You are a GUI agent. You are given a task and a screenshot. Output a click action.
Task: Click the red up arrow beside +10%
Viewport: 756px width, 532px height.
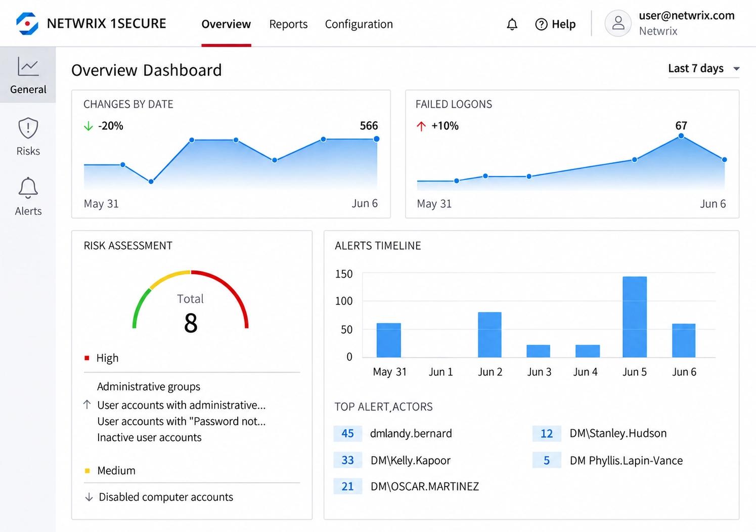pos(421,126)
